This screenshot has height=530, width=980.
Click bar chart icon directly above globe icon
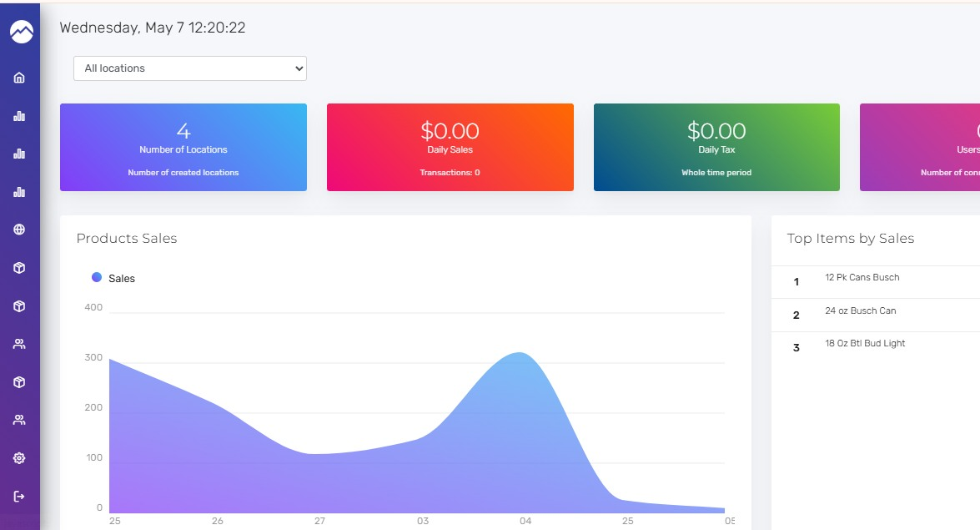19,192
